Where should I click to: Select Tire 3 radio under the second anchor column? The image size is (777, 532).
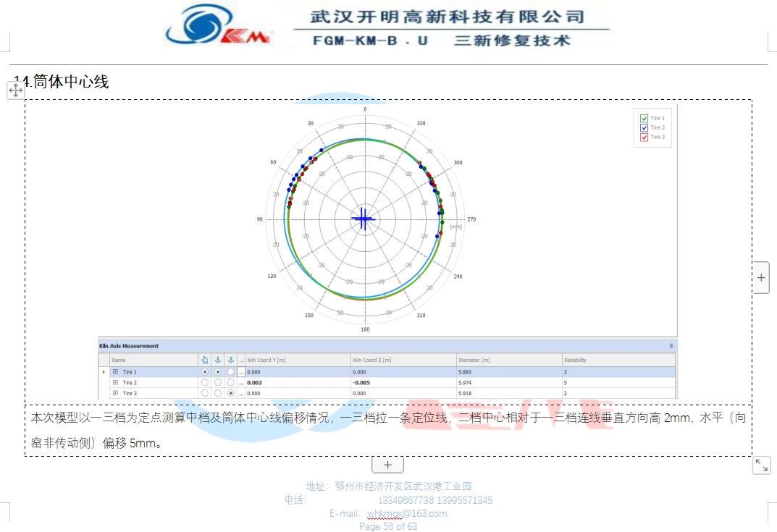[x=230, y=393]
